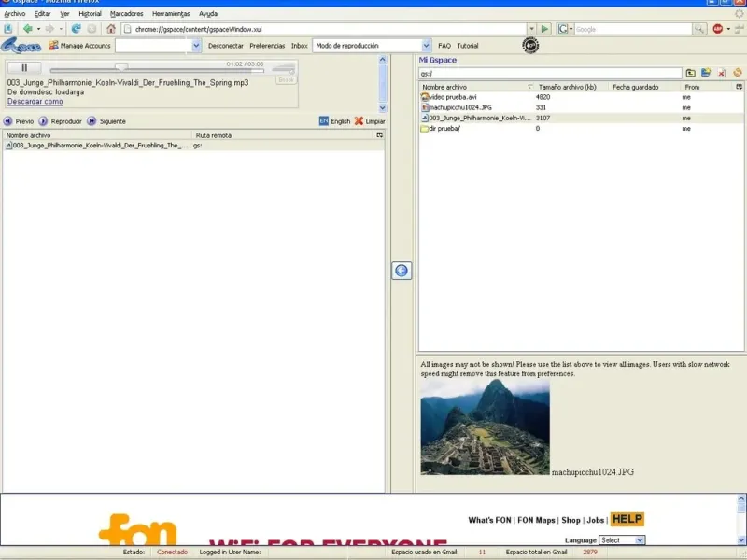The image size is (747, 560).
Task: Open column picker in the Mi Gspace list header
Action: (739, 87)
